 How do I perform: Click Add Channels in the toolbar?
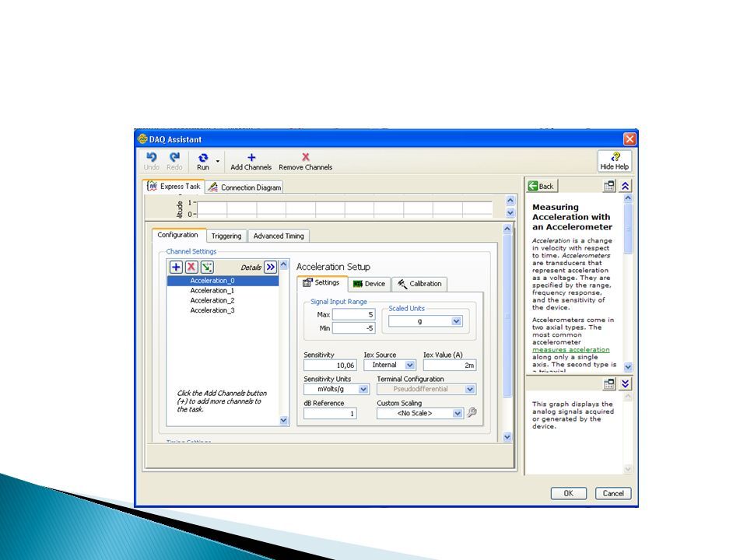pos(251,162)
